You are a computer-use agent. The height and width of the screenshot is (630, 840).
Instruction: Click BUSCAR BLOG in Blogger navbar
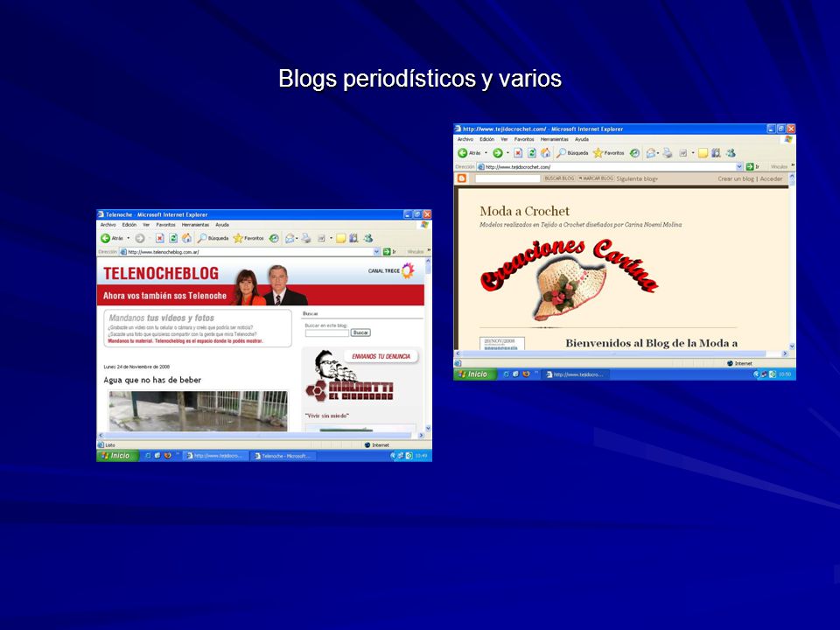(x=559, y=178)
